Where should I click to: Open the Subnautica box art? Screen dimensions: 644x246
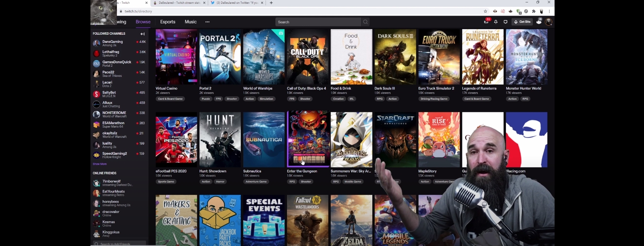[x=264, y=140]
